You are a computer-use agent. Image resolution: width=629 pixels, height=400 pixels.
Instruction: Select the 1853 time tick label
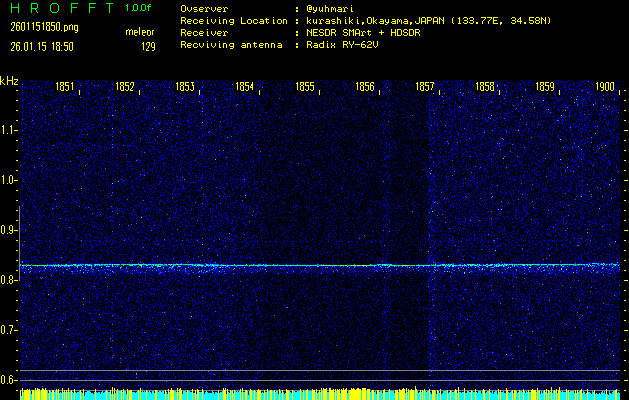185,87
